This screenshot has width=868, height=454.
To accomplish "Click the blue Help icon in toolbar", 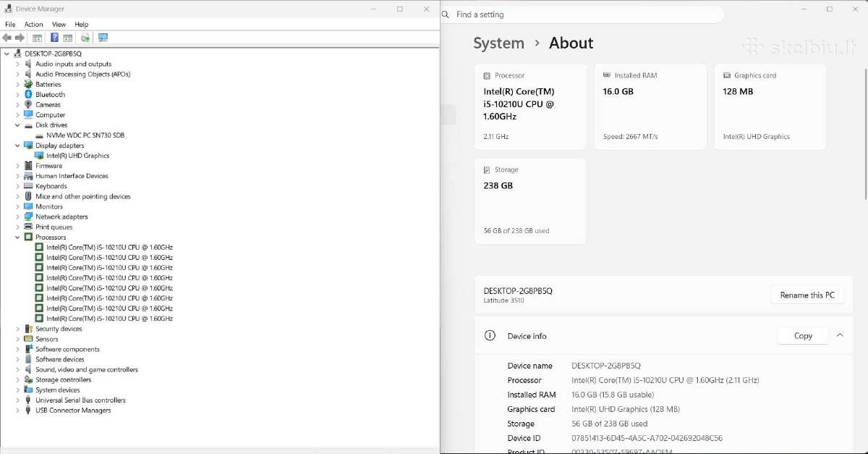I will (54, 38).
